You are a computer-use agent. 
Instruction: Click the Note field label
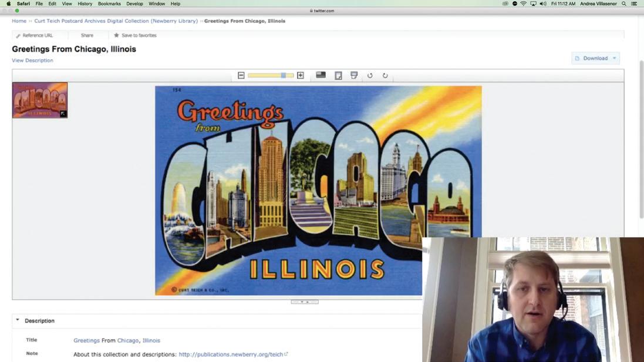tap(32, 353)
